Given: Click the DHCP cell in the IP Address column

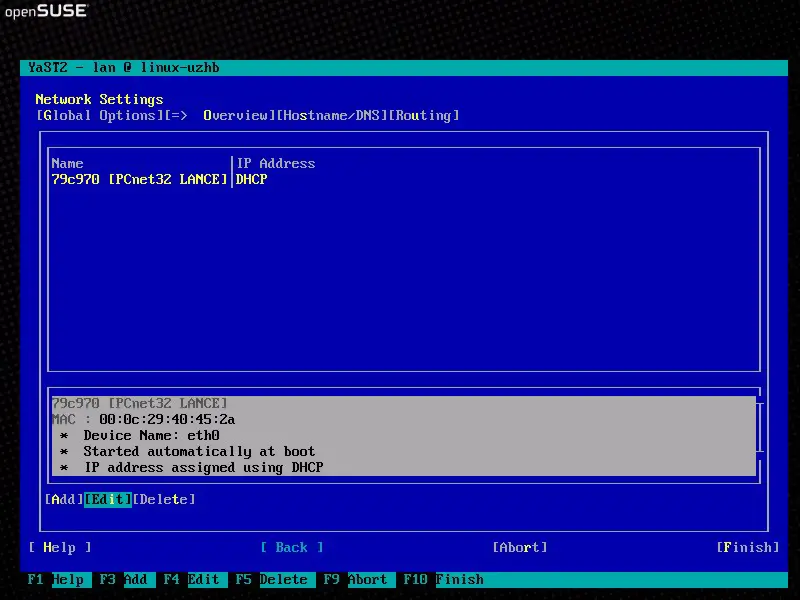Looking at the screenshot, I should point(252,180).
